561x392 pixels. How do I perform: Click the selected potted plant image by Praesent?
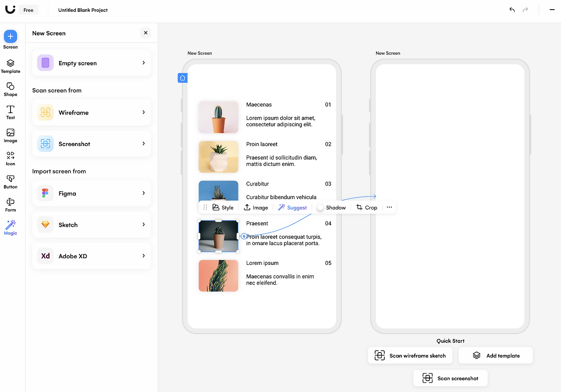(x=218, y=236)
